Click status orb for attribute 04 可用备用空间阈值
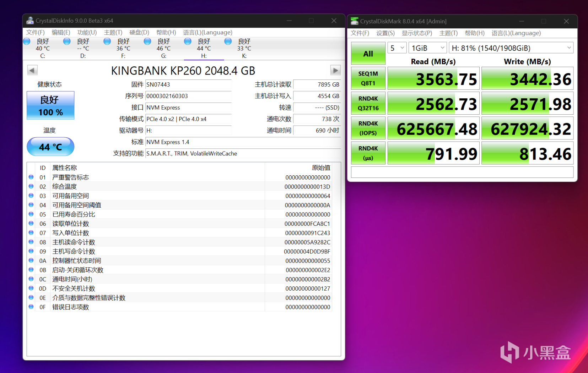 31,205
